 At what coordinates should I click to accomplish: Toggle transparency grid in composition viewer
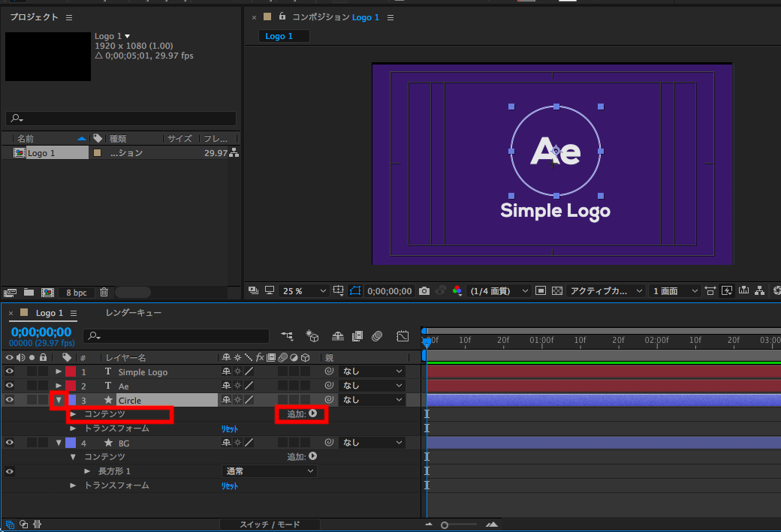556,291
